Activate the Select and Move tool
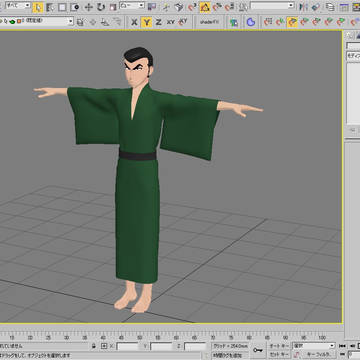Screen dimensions: 360x360 [x=88, y=7]
